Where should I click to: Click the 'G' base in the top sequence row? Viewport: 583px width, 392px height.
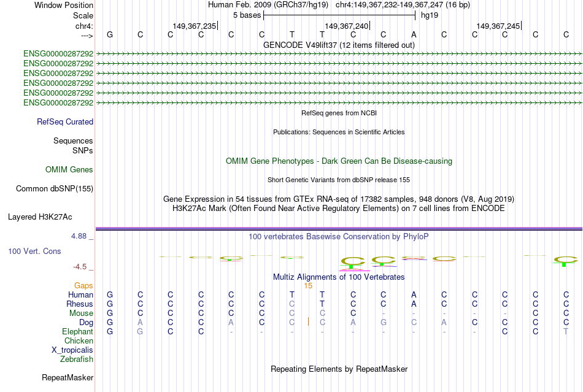pos(110,34)
